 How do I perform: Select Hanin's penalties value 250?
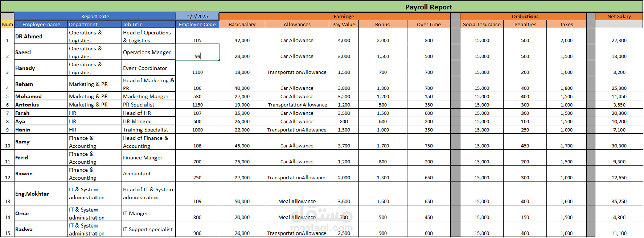(x=525, y=130)
